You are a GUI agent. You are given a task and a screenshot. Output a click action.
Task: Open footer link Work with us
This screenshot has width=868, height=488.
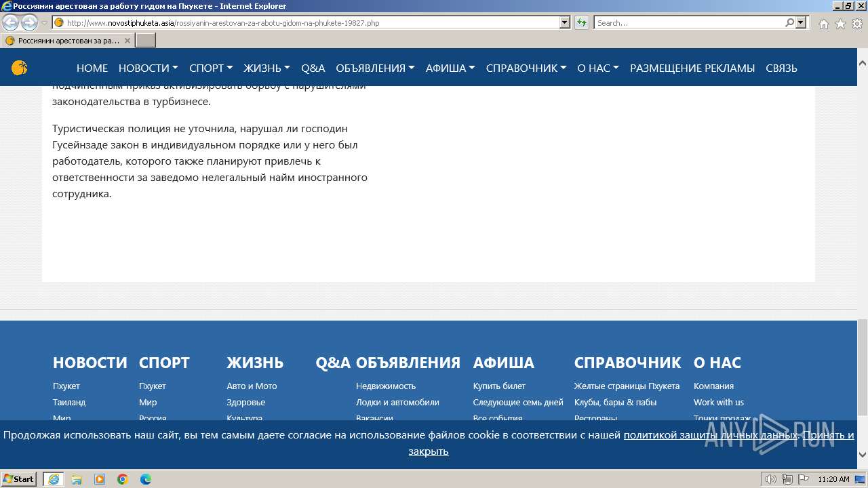click(719, 402)
